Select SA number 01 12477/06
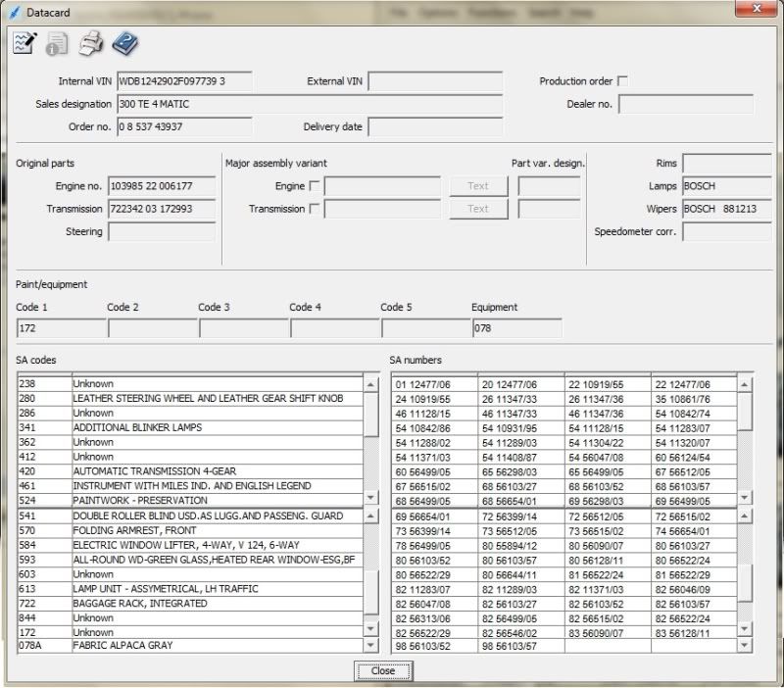This screenshot has width=784, height=688. point(434,384)
